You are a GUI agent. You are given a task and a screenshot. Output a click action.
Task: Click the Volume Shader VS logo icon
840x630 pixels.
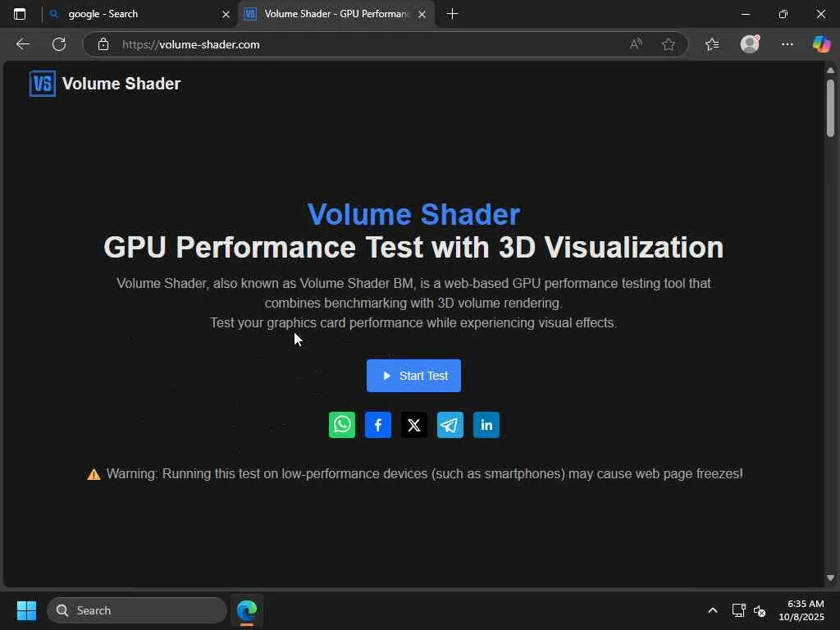(43, 84)
